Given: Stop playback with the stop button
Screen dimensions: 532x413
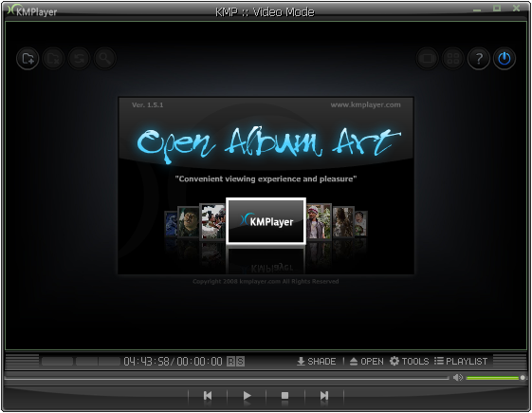Looking at the screenshot, I should tap(285, 396).
